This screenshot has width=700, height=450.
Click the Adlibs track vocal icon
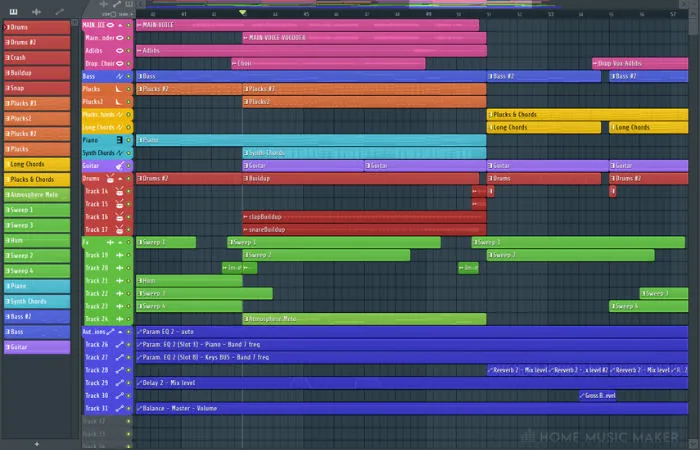pyautogui.click(x=120, y=51)
